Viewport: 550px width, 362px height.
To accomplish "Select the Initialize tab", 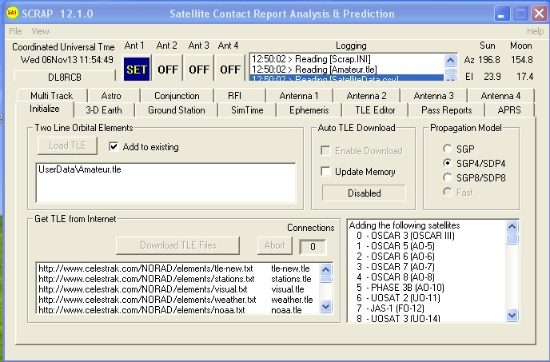I will [44, 109].
